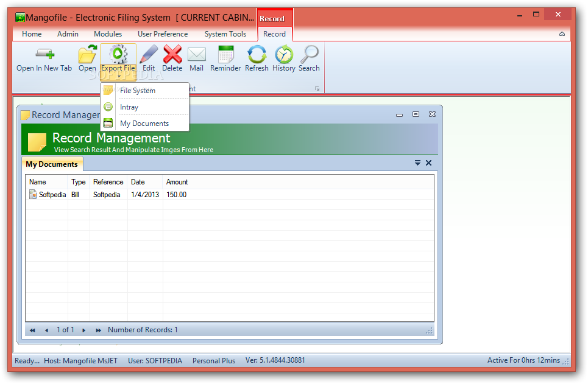Click Personal Plus in status bar
The width and height of the screenshot is (588, 384).
point(214,361)
